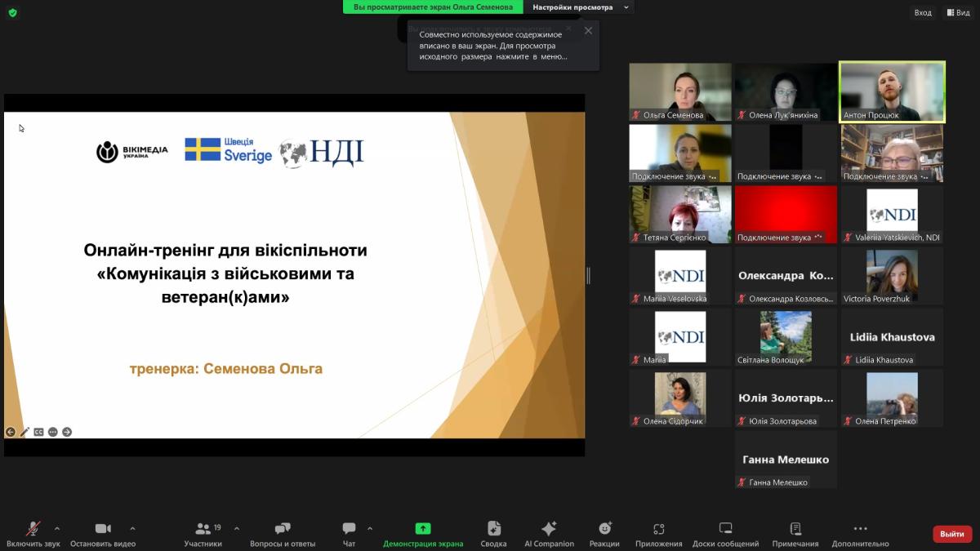Stop video with Остановить видео
980x551 pixels.
pyautogui.click(x=103, y=529)
